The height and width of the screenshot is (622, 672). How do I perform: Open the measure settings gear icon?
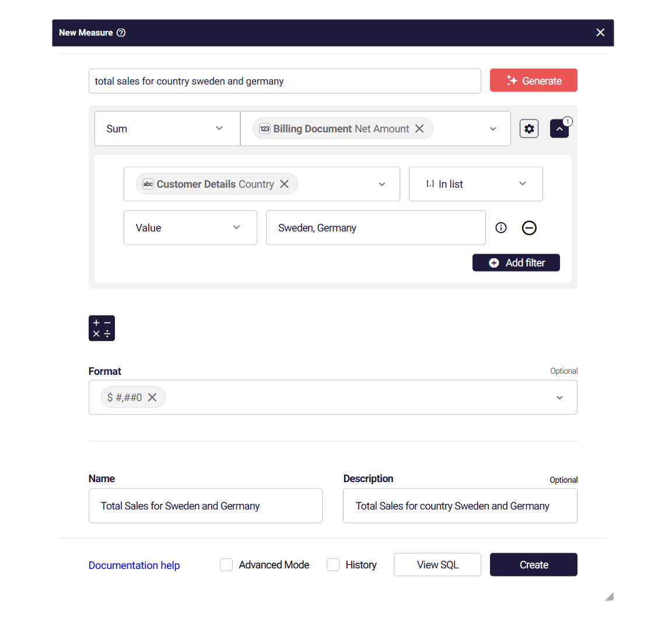[529, 128]
